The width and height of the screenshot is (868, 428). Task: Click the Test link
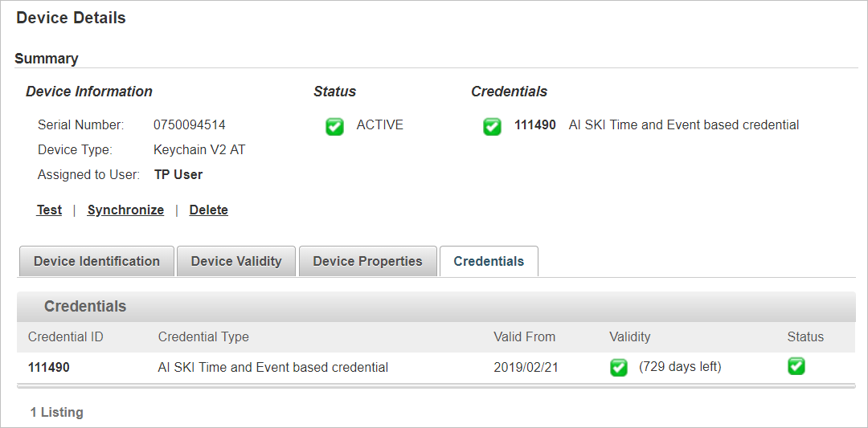click(49, 210)
